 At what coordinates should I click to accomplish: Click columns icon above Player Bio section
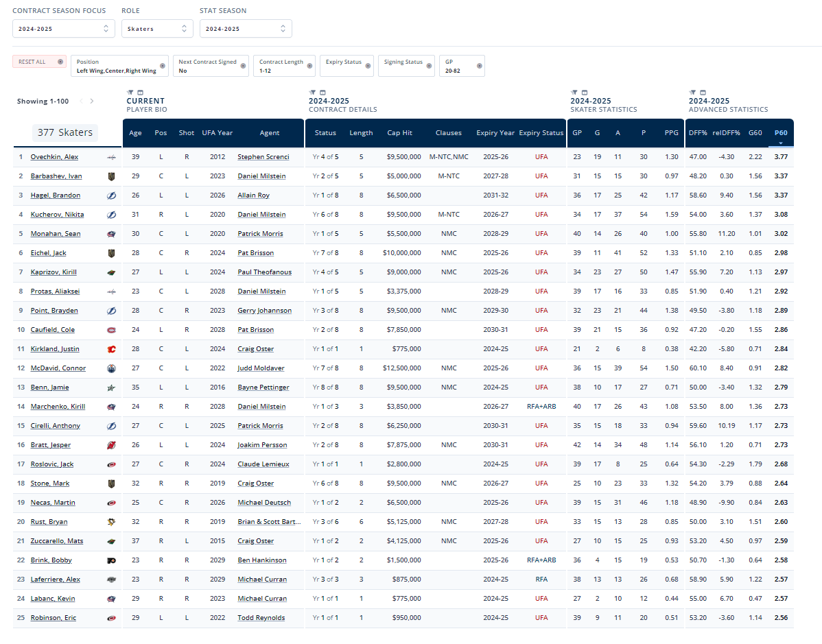coord(139,93)
